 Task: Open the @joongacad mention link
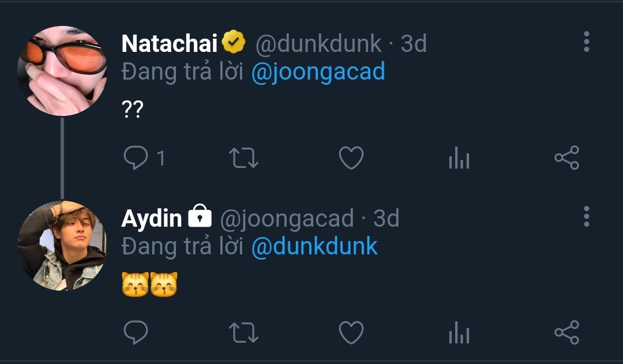tap(318, 72)
